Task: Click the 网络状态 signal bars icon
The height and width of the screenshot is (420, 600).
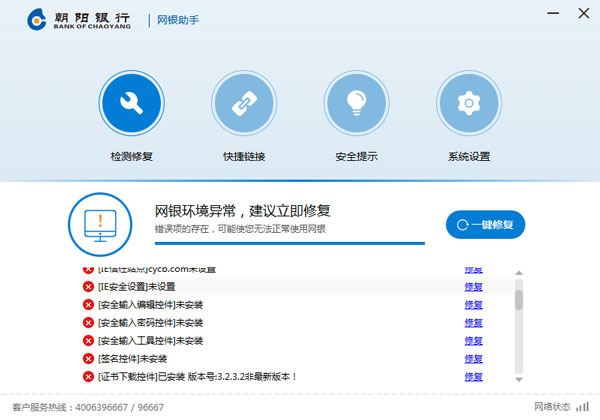Action: pyautogui.click(x=582, y=407)
